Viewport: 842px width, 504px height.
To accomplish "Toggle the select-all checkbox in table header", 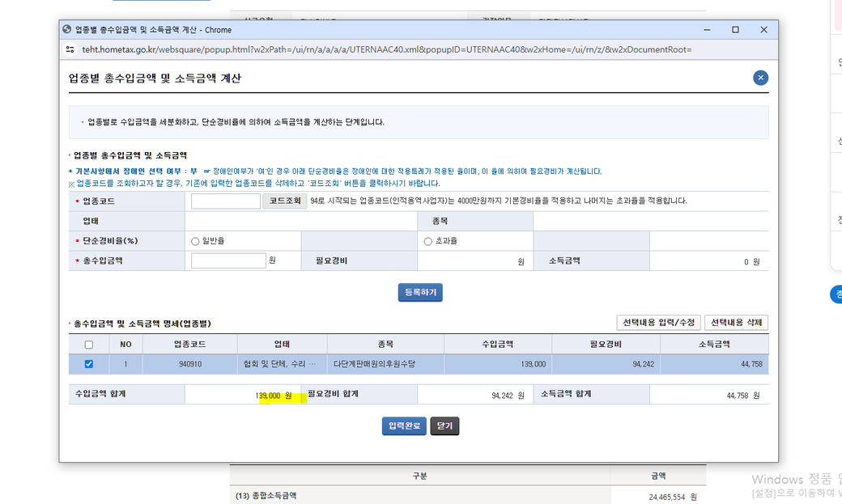I will pos(89,345).
